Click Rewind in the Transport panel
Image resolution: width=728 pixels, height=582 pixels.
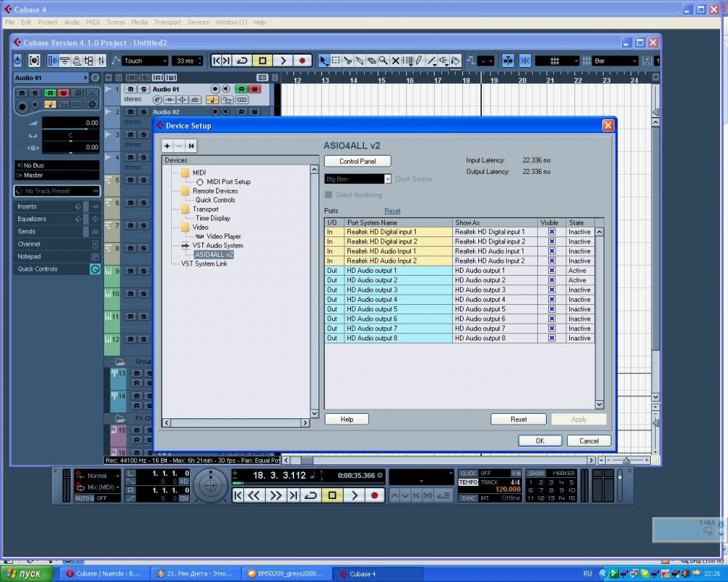254,495
